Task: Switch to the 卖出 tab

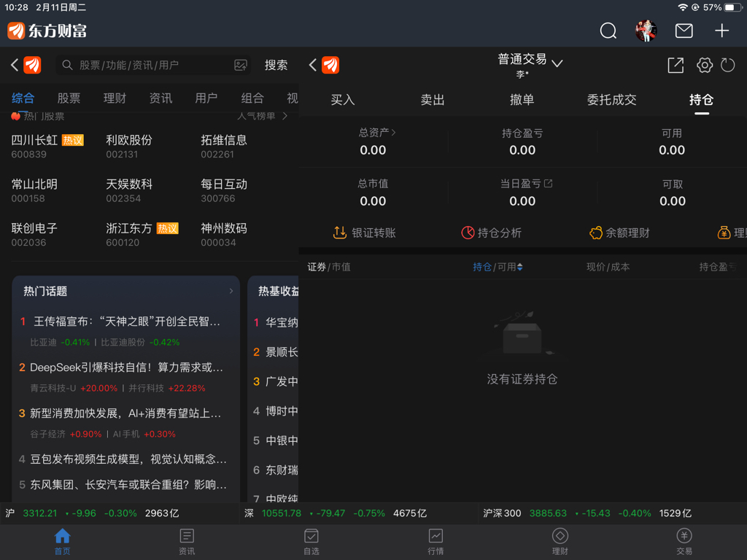Action: [x=432, y=99]
